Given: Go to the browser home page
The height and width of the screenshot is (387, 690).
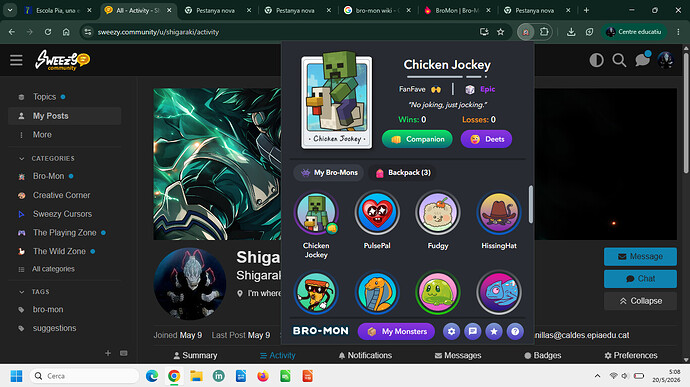Looking at the screenshot, I should [66, 32].
